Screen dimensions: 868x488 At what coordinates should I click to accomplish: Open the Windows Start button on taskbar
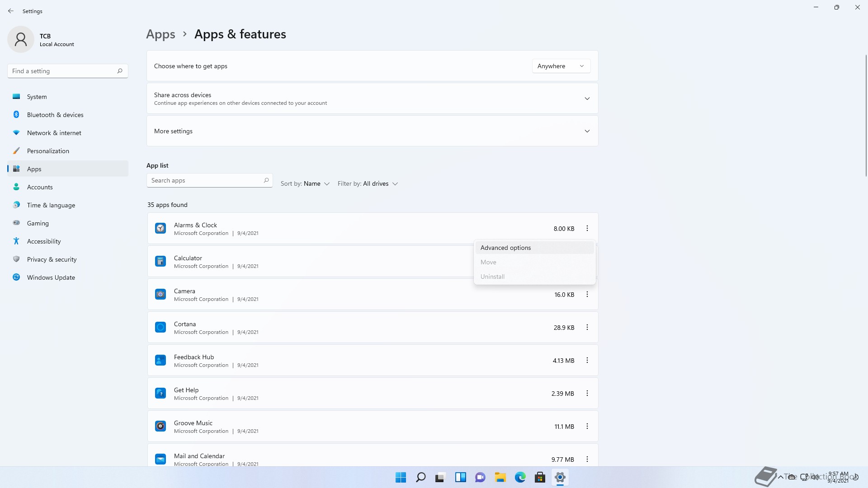click(x=401, y=478)
